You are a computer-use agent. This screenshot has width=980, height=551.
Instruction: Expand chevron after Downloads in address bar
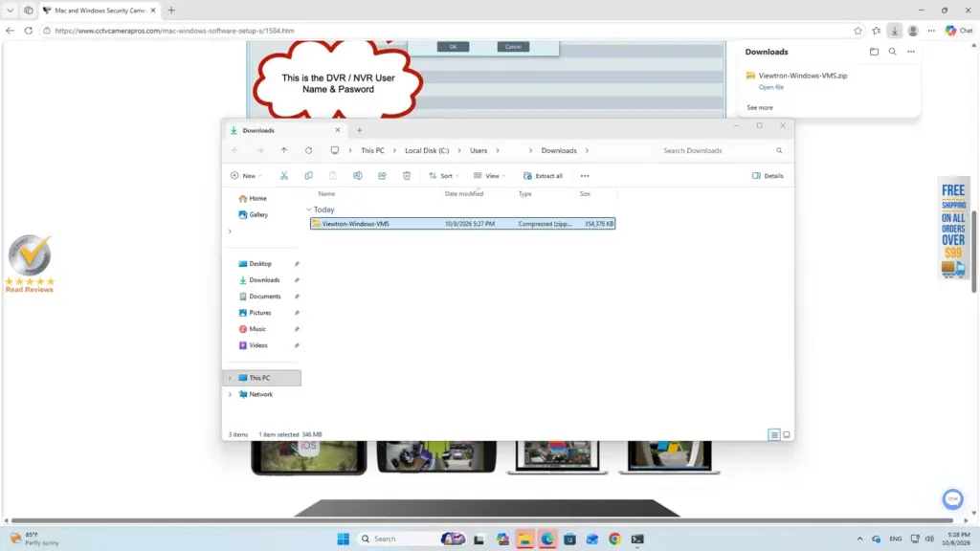(587, 150)
